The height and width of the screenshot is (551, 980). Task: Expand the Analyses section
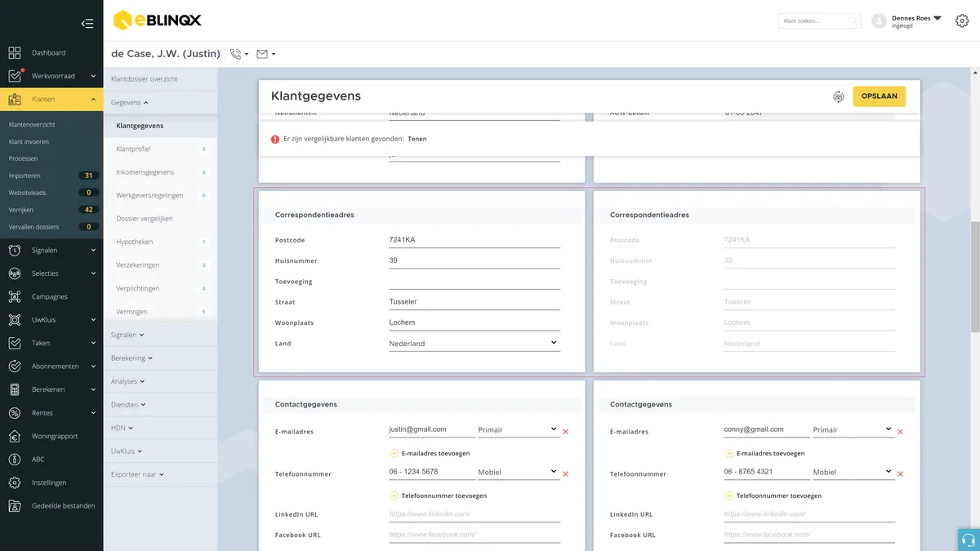tap(127, 381)
